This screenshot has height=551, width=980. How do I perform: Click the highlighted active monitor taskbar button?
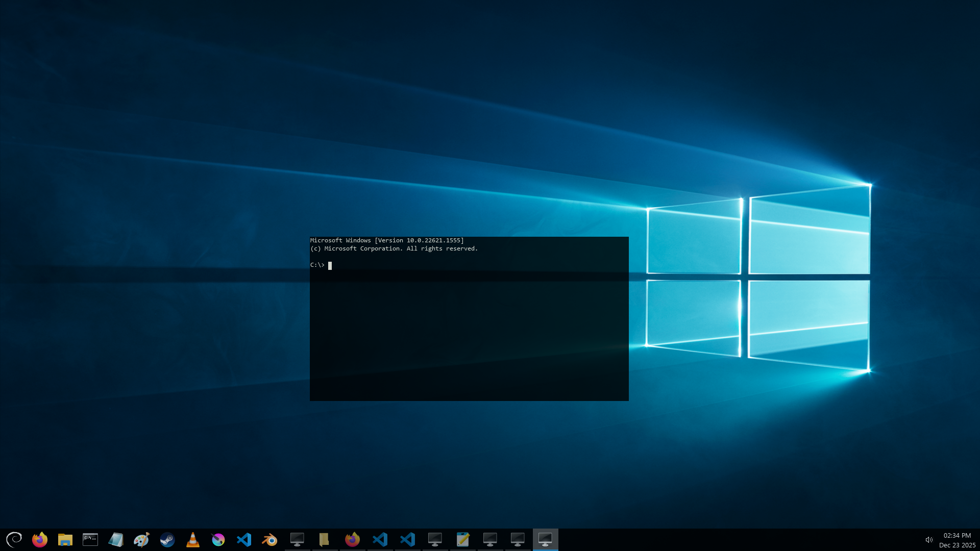coord(545,539)
